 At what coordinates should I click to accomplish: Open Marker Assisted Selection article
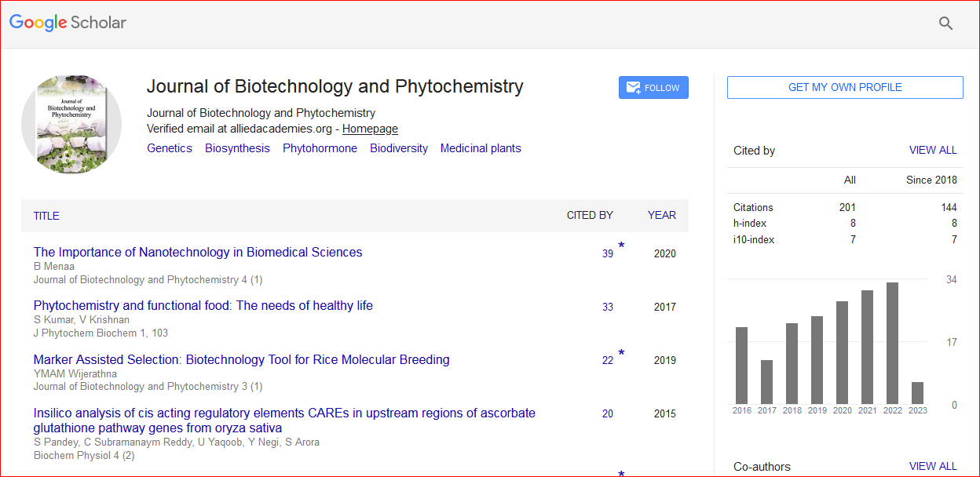pos(241,360)
